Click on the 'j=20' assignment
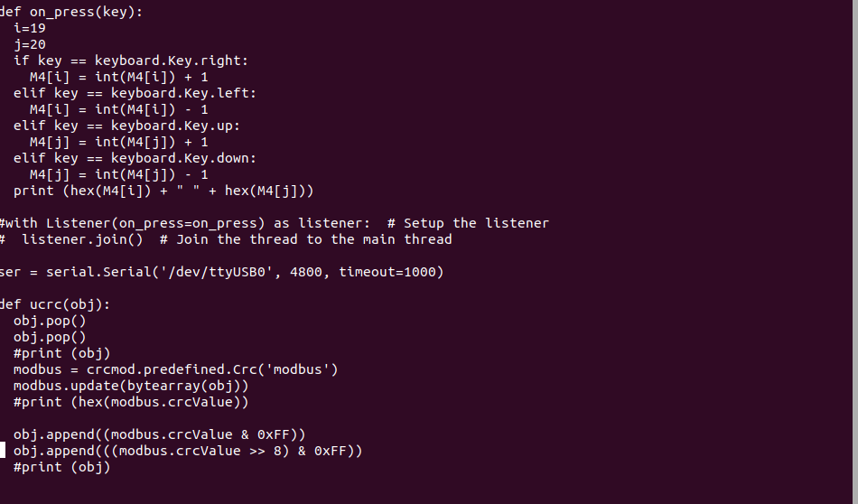Viewport: 858px width, 504px height. tap(30, 44)
